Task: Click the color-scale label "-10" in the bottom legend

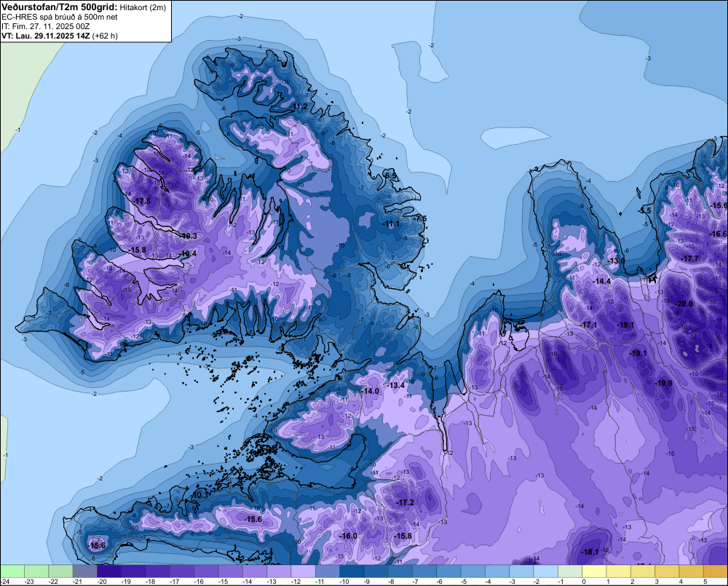Action: (x=343, y=582)
